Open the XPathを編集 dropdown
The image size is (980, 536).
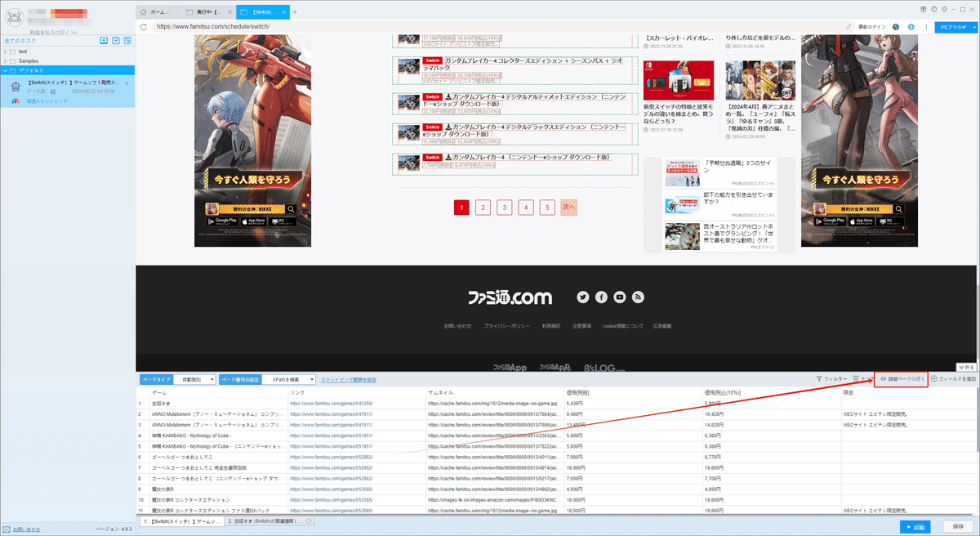[x=291, y=379]
